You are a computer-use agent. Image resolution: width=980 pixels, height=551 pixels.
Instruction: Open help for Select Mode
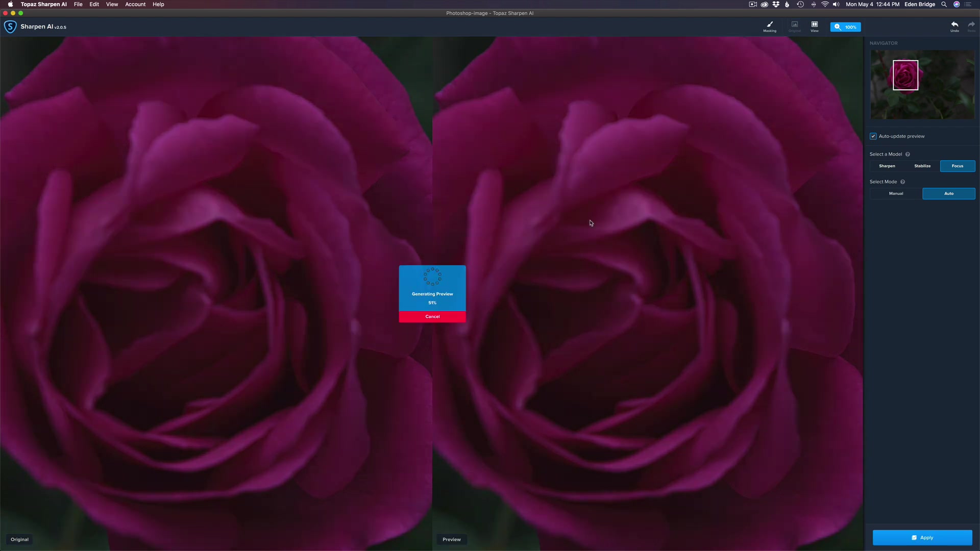[902, 182]
